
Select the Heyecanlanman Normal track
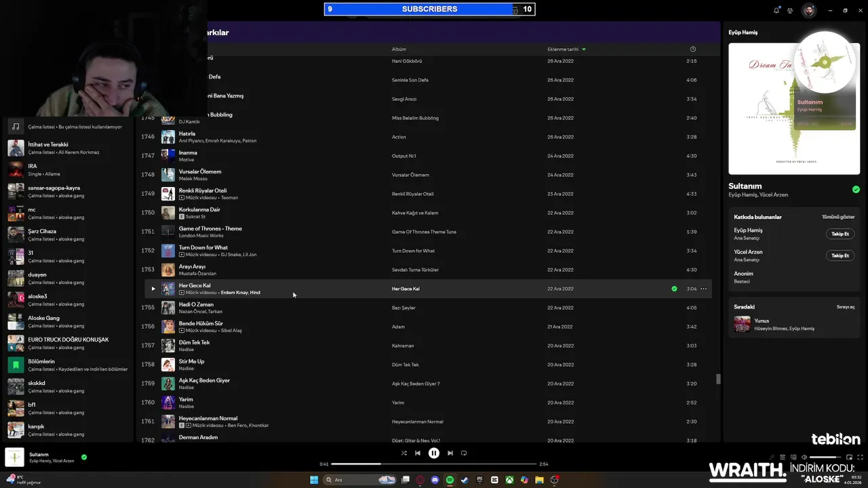(x=429, y=422)
